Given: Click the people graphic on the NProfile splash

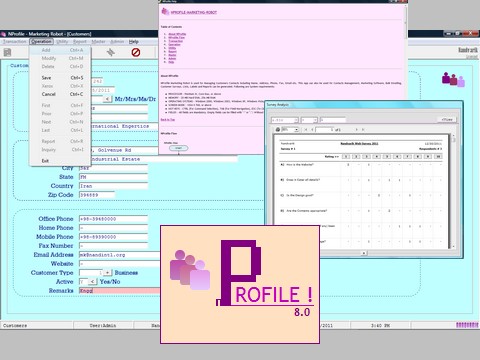Looking at the screenshot, I should 190,269.
